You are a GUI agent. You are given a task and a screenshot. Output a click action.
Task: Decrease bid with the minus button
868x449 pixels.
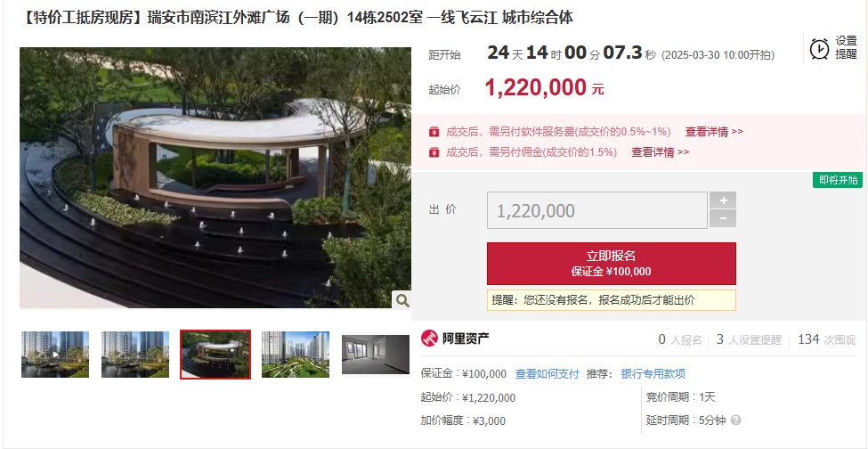pos(722,218)
